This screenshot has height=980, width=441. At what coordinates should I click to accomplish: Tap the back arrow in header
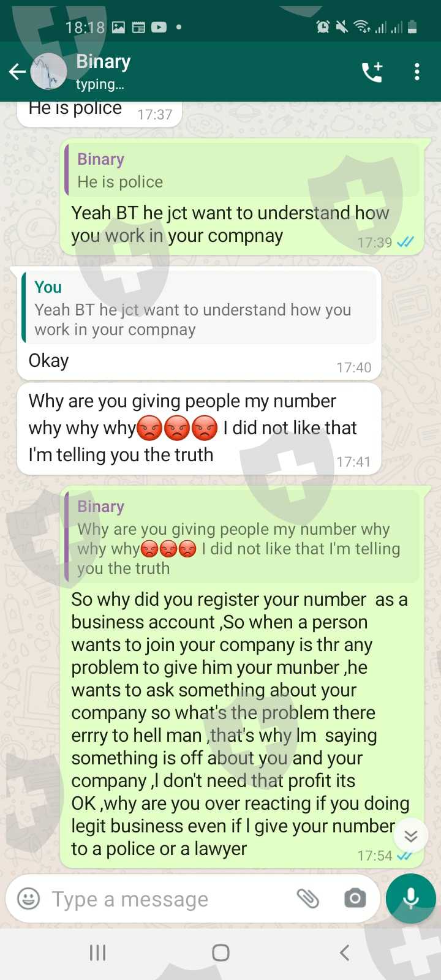click(x=17, y=72)
